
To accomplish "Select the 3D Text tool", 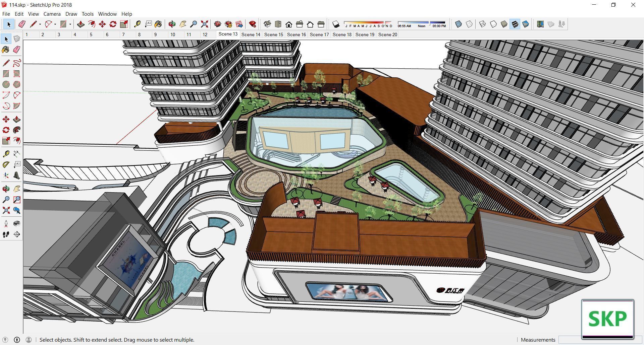I will pyautogui.click(x=17, y=175).
